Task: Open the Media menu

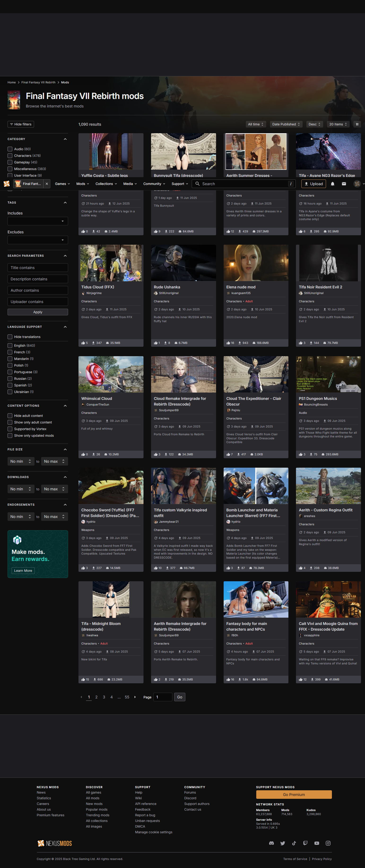Action: click(x=130, y=184)
